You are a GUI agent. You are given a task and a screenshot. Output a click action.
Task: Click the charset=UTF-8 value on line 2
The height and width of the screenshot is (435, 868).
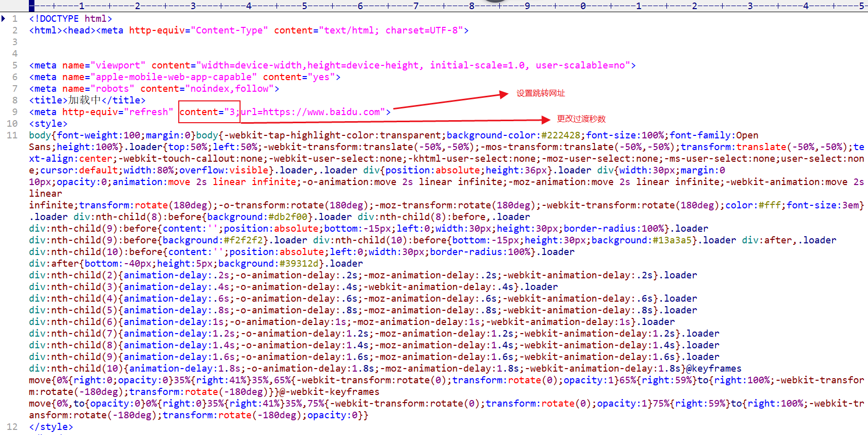pos(421,30)
